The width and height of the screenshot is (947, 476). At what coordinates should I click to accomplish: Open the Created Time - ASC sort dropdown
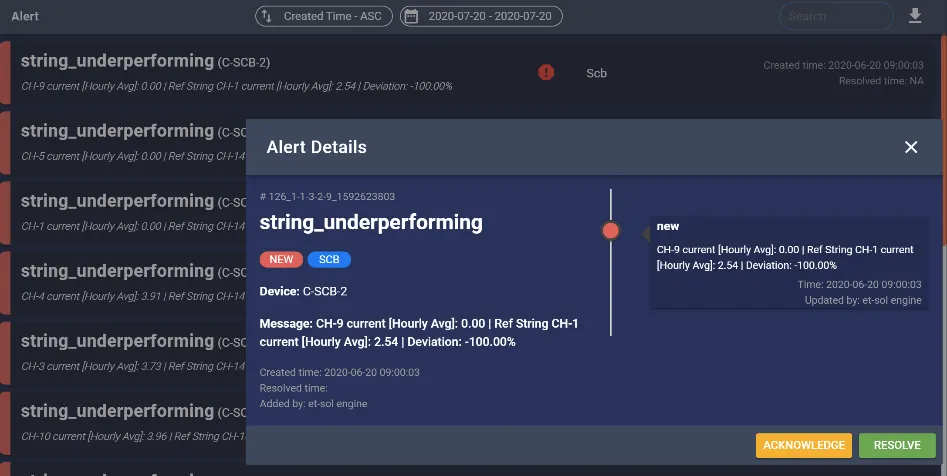click(x=324, y=16)
